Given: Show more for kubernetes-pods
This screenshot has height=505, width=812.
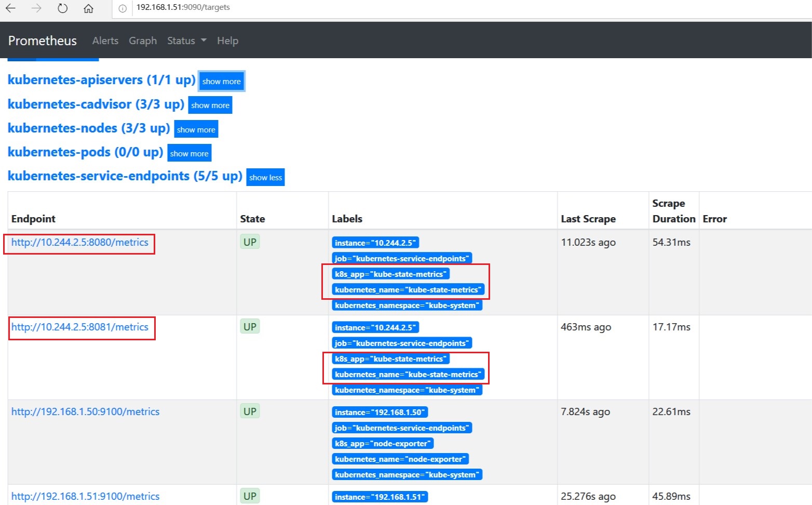Looking at the screenshot, I should (190, 153).
